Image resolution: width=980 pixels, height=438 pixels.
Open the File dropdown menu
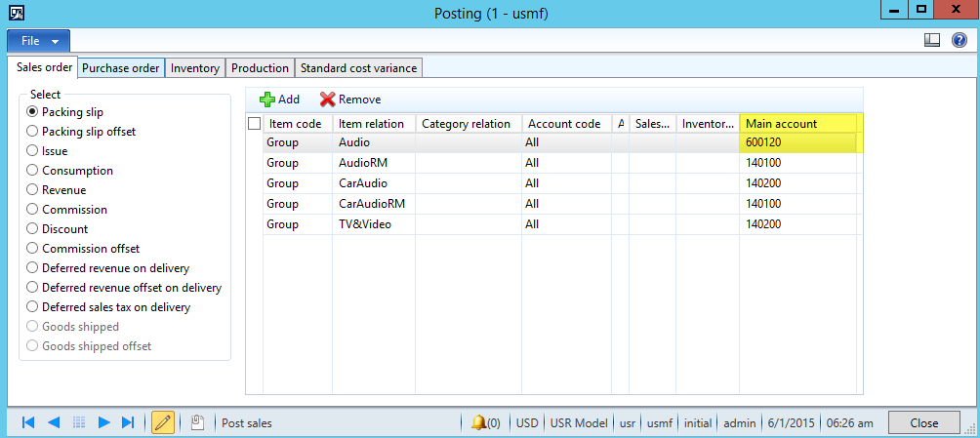tap(38, 41)
